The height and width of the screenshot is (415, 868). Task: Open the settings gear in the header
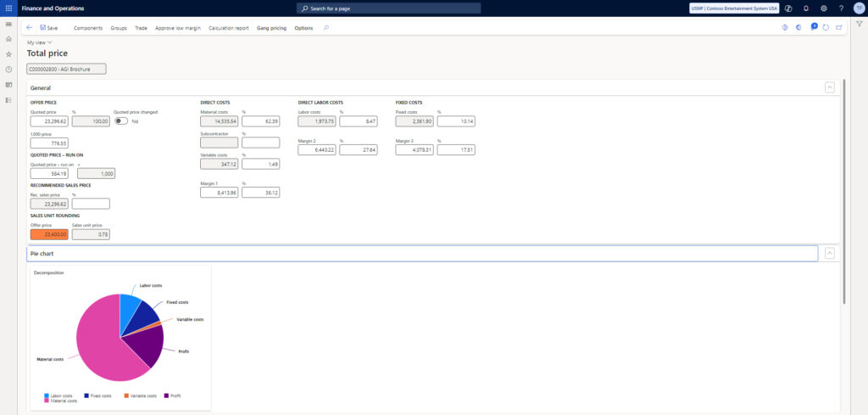823,8
